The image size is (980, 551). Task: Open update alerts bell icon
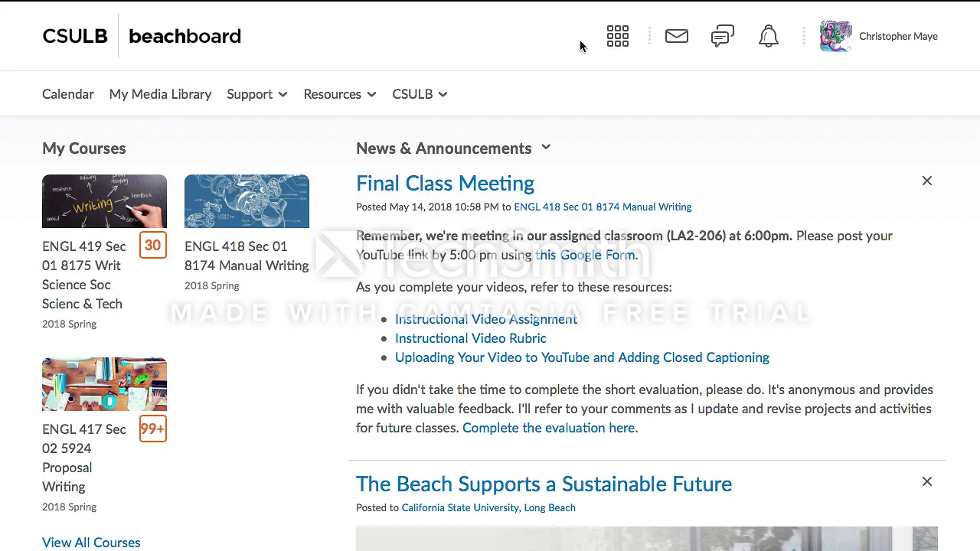coord(769,36)
